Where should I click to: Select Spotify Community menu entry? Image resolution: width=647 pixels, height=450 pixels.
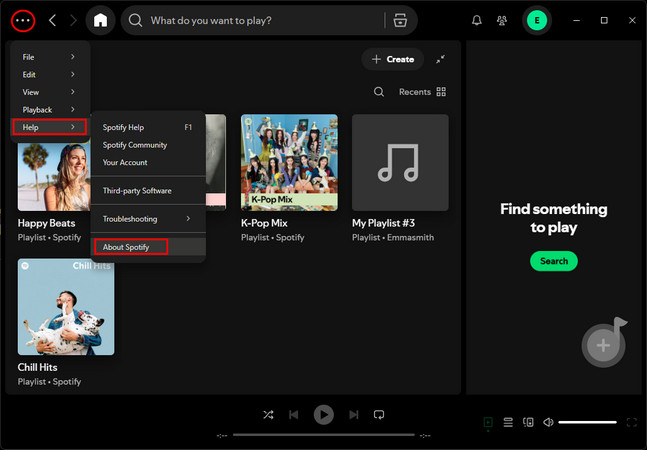(148, 145)
